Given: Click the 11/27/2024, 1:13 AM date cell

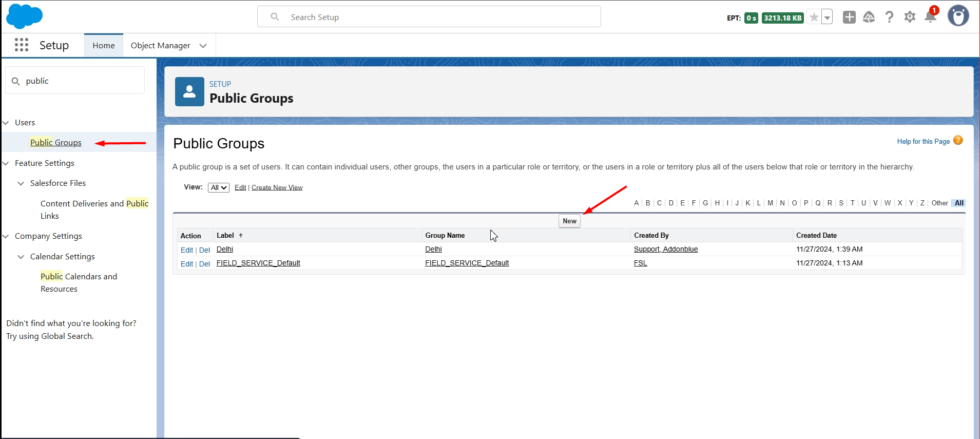Looking at the screenshot, I should (829, 263).
